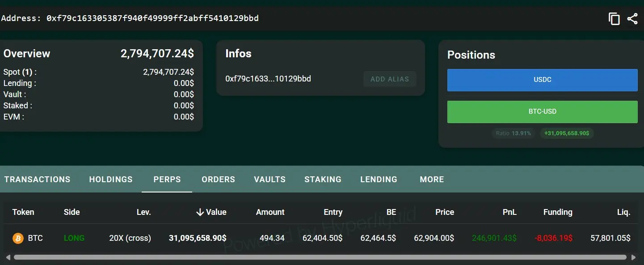The image size is (644, 265).
Task: Sort by Value using the down arrow
Action: point(200,212)
